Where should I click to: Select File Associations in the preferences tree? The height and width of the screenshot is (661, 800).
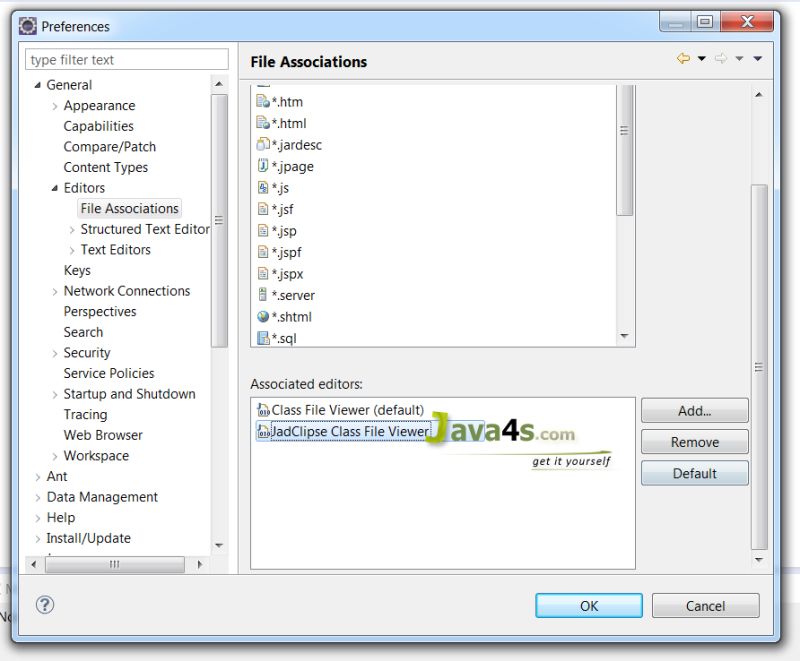pyautogui.click(x=129, y=208)
